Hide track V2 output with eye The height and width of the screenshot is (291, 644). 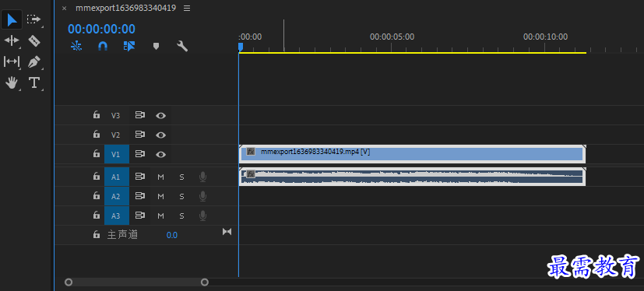160,135
